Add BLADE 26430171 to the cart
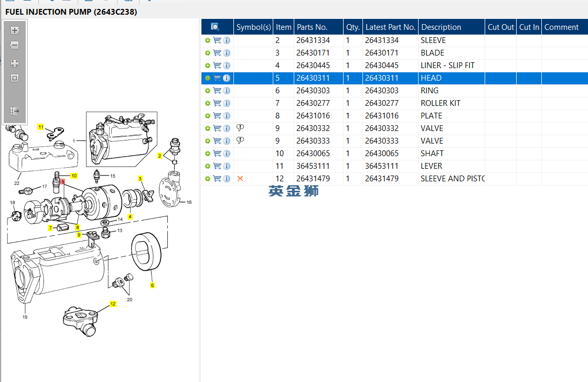588x382 pixels. tap(217, 53)
